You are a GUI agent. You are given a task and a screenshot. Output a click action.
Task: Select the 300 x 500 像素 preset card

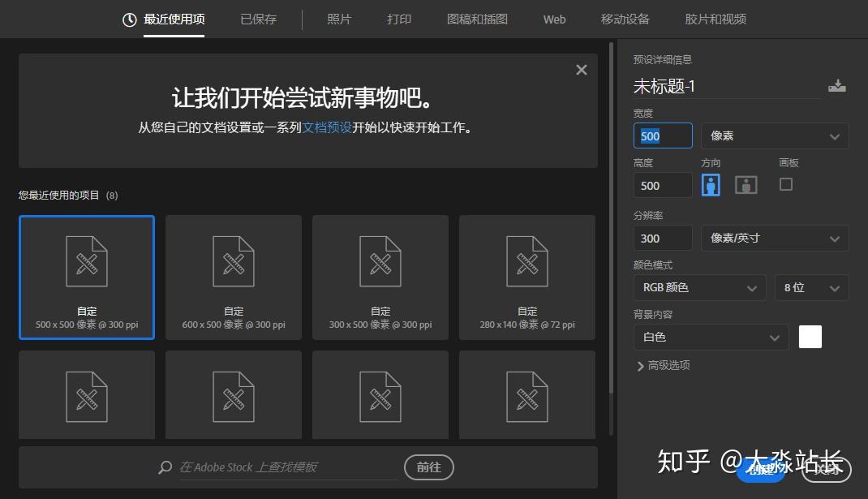click(380, 277)
